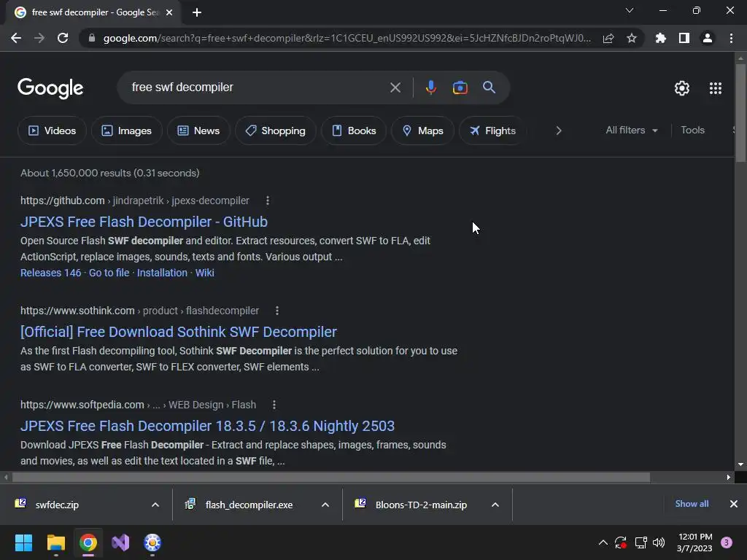
Task: Click the forward navigation arrow
Action: pyautogui.click(x=39, y=38)
